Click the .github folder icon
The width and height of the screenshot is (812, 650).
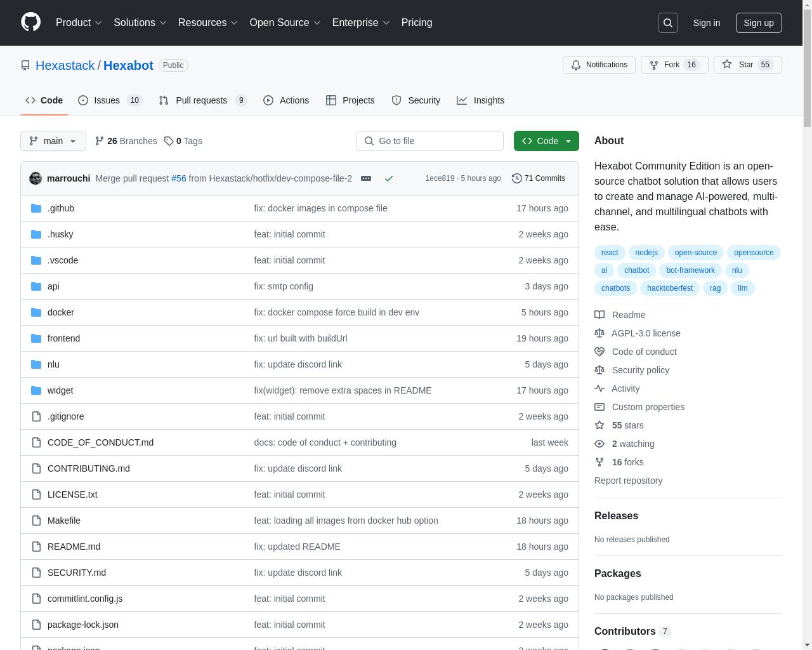pyautogui.click(x=36, y=208)
